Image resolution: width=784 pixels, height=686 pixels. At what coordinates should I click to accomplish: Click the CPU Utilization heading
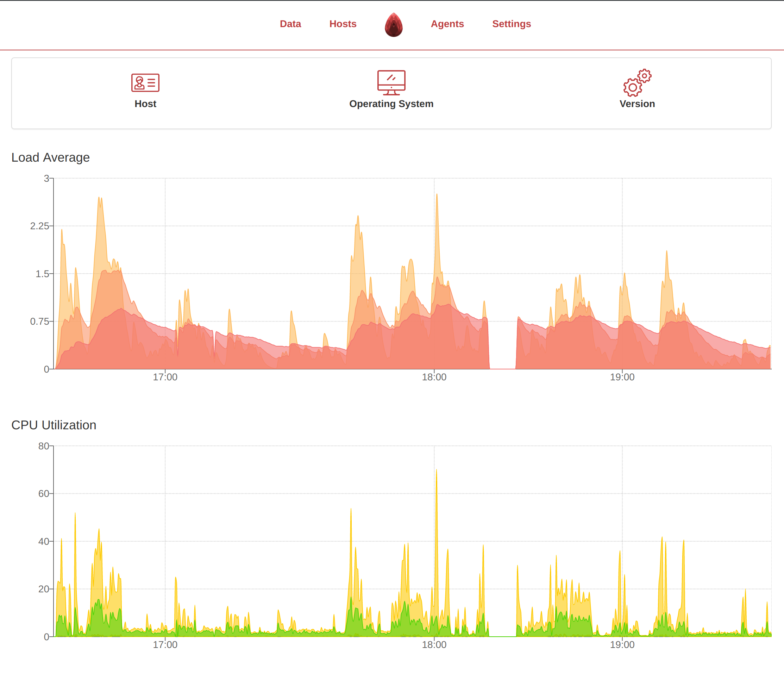coord(54,425)
